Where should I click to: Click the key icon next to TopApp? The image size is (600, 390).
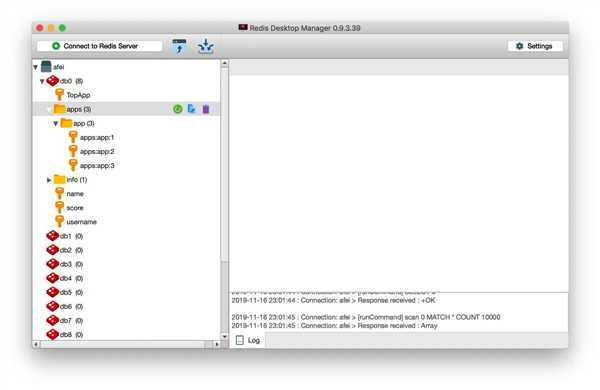59,95
